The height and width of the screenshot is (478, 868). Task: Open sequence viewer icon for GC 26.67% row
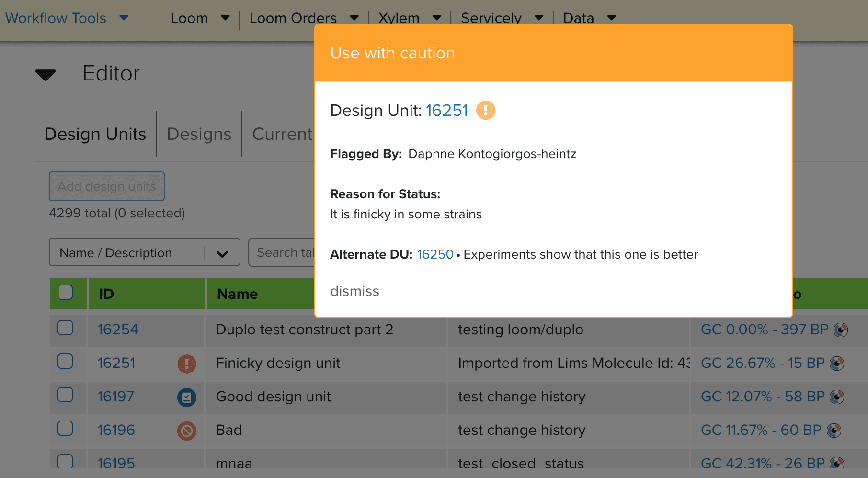click(836, 364)
